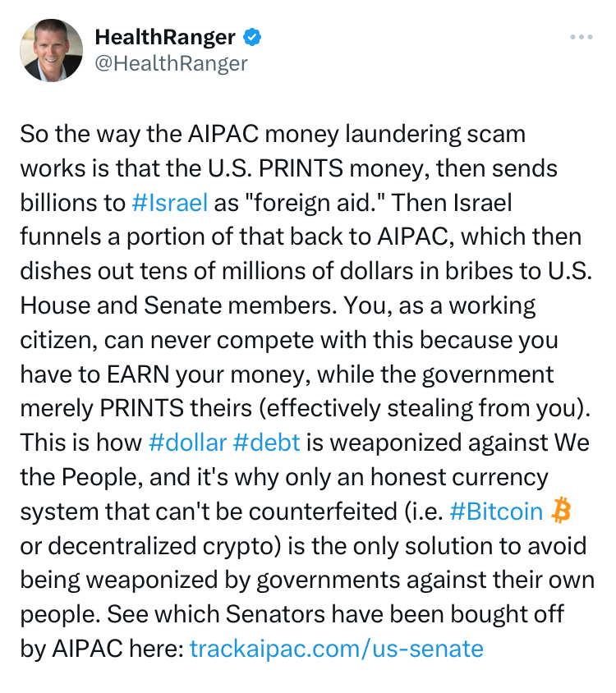Follow the #dollar hashtag link
Image resolution: width=616 pixels, height=693 pixels.
click(x=187, y=443)
